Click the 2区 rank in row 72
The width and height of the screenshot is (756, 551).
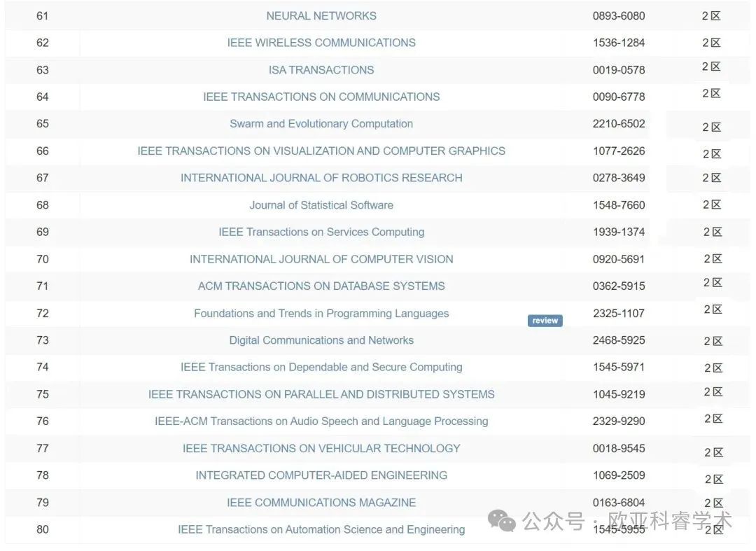point(713,309)
